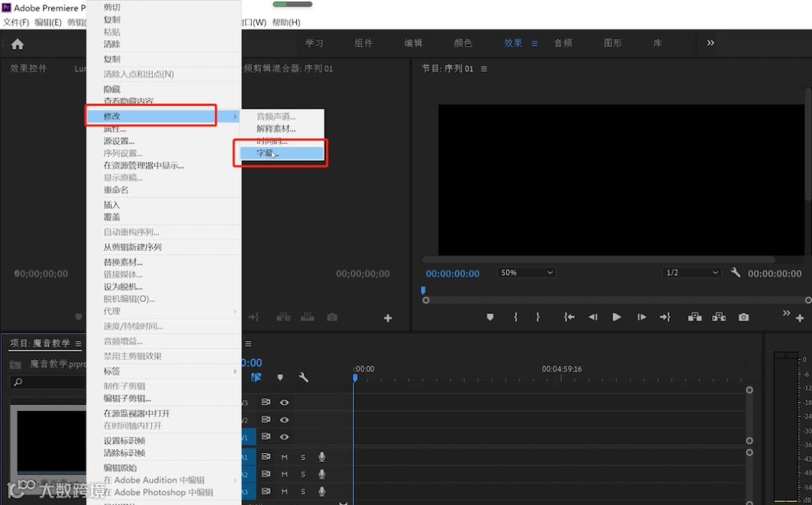Click the project panel search field
Screen dimensions: 812x505
coord(47,383)
